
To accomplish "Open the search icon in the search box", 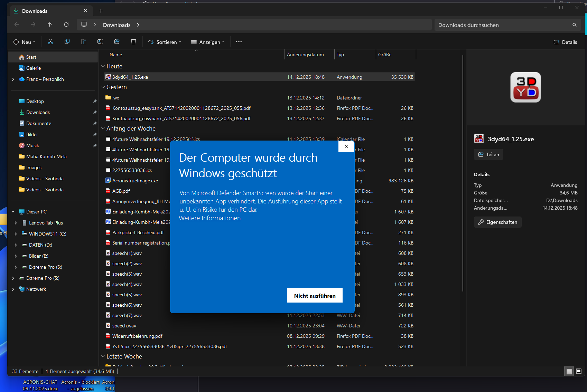I will [574, 25].
